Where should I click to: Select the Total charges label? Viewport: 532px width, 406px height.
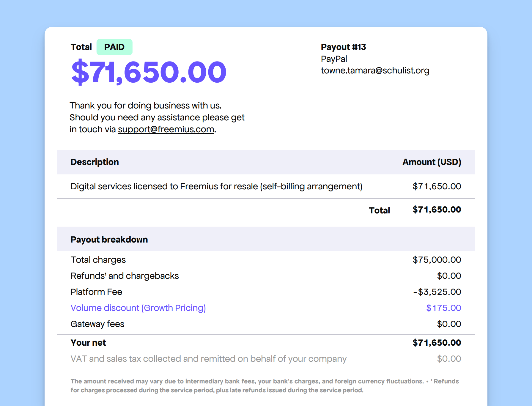coord(98,260)
